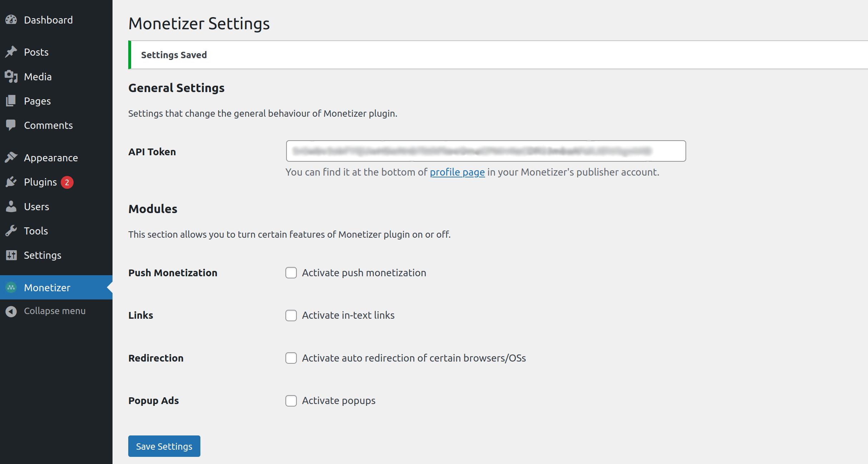Screen dimensions: 868x464
Task: Click the Posts pushpin icon
Action: 11,52
